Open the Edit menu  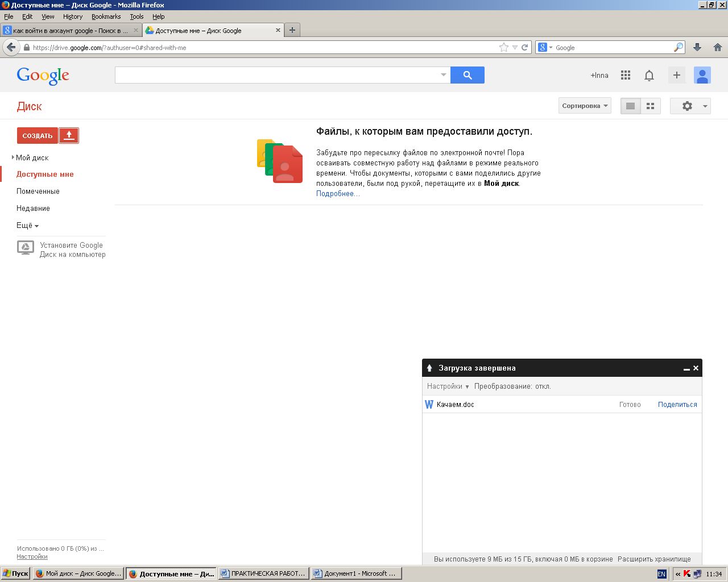click(x=27, y=16)
